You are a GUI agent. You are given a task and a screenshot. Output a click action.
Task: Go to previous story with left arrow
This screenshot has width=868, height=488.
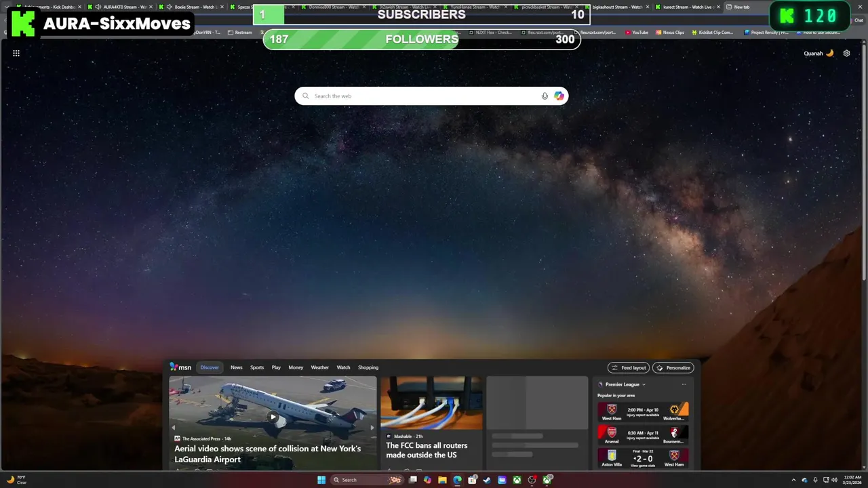[x=174, y=428]
